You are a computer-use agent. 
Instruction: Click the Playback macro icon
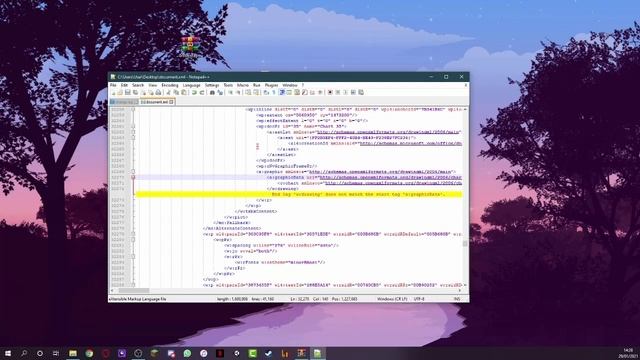coord(345,93)
